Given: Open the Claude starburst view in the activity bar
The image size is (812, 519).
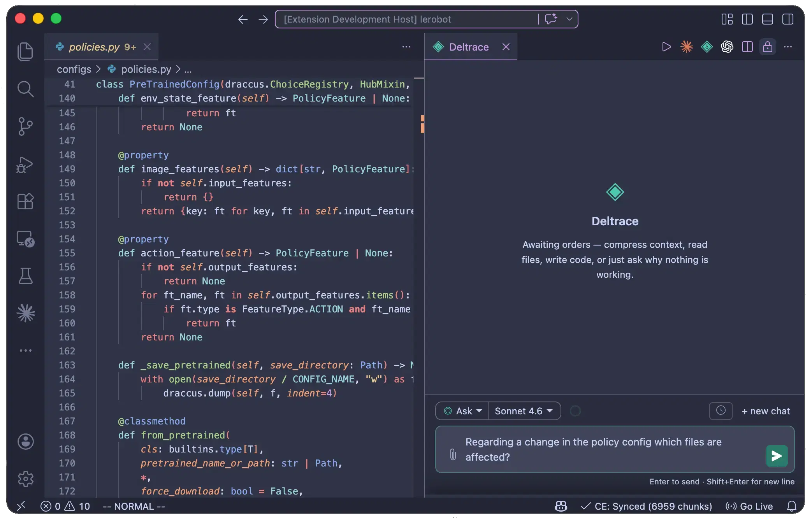Looking at the screenshot, I should click(25, 313).
